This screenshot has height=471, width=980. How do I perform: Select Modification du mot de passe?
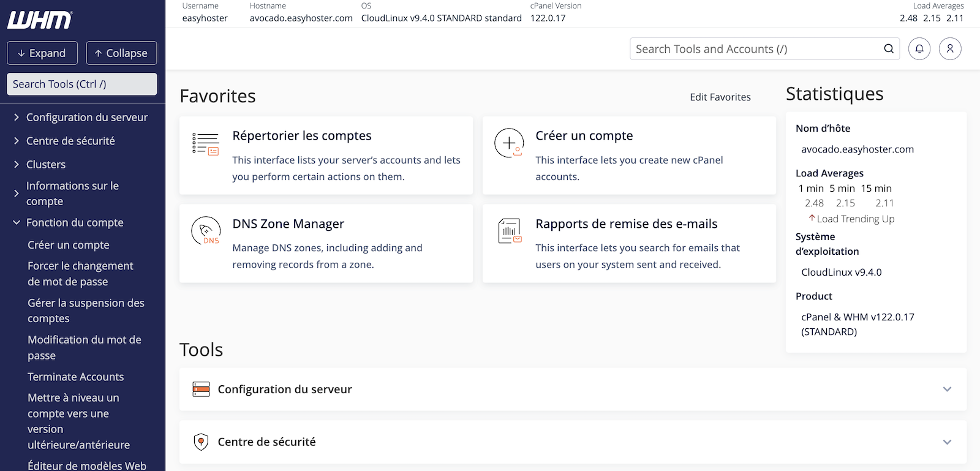click(x=85, y=347)
